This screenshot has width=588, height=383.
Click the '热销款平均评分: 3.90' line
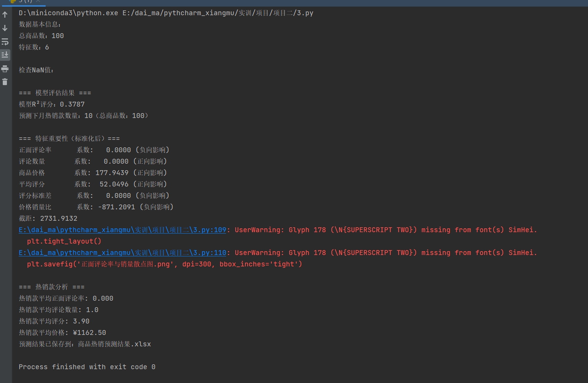click(x=54, y=321)
